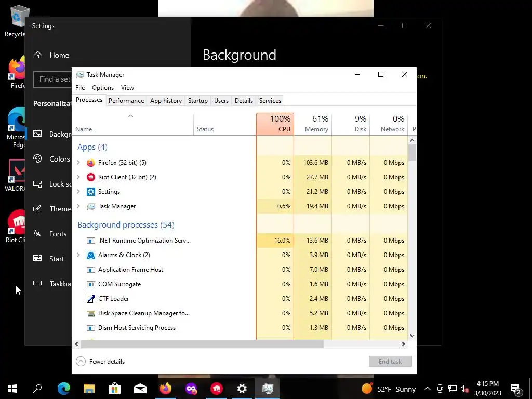
Task: Click the Lock screen icon in Settings sidebar
Action: click(x=37, y=184)
